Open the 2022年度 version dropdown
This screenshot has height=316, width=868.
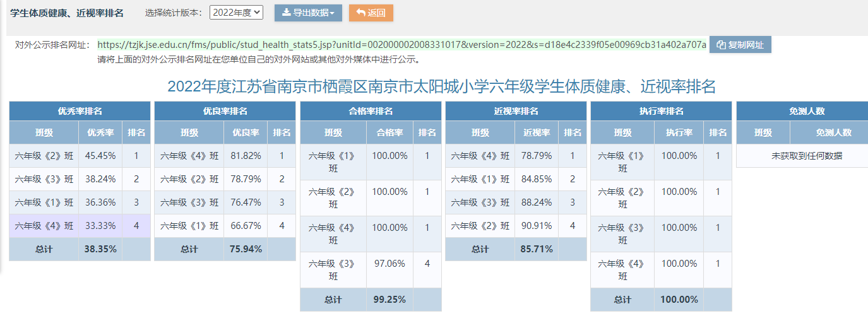(236, 13)
